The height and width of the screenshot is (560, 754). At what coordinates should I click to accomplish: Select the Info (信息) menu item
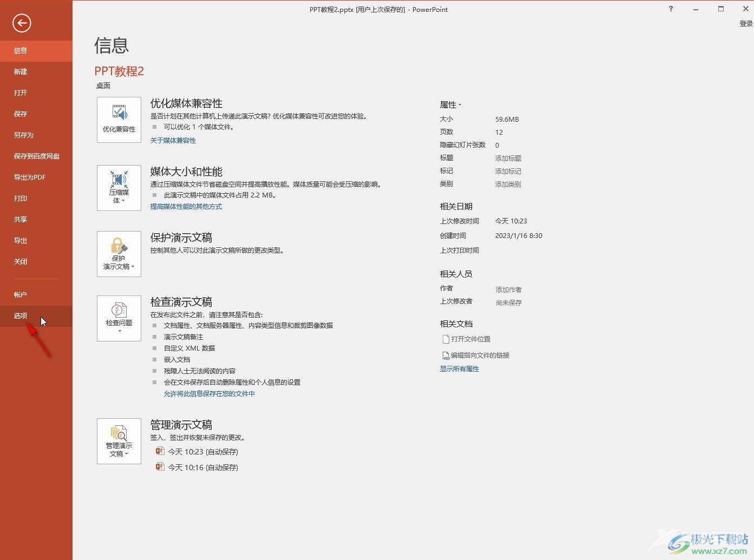36,51
